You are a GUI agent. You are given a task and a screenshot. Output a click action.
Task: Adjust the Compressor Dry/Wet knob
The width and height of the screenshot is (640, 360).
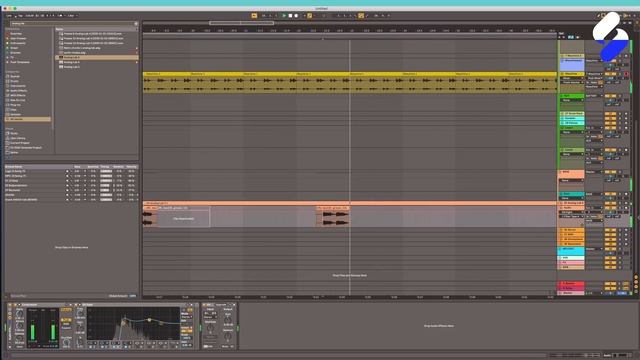[66, 341]
